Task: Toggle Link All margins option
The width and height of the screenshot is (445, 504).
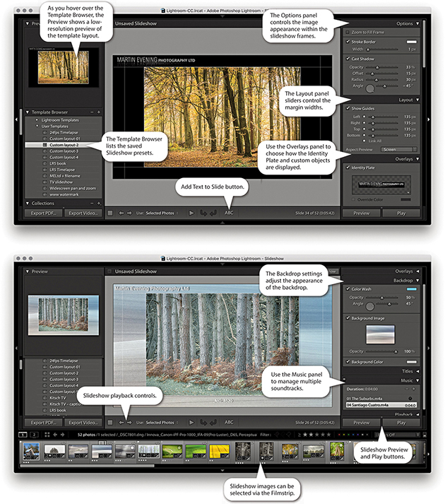Action: 364,141
